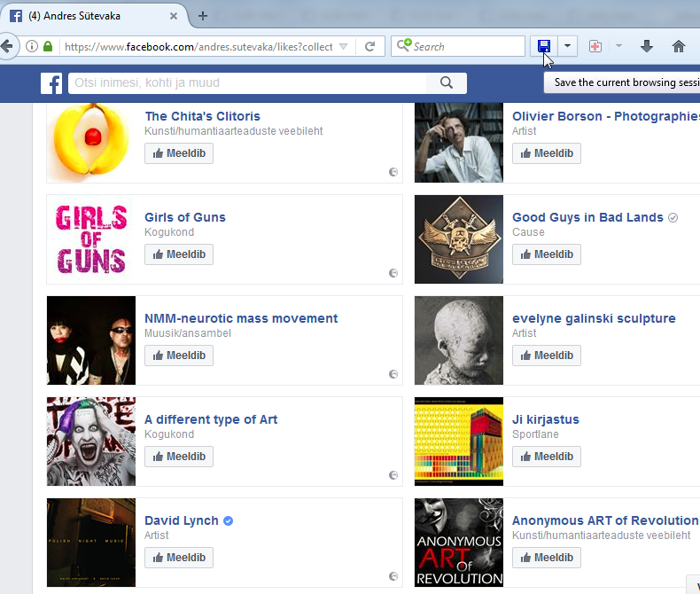Screen dimensions: 700x594
Task: Like Anonymous ART of Revolution
Action: (x=547, y=558)
